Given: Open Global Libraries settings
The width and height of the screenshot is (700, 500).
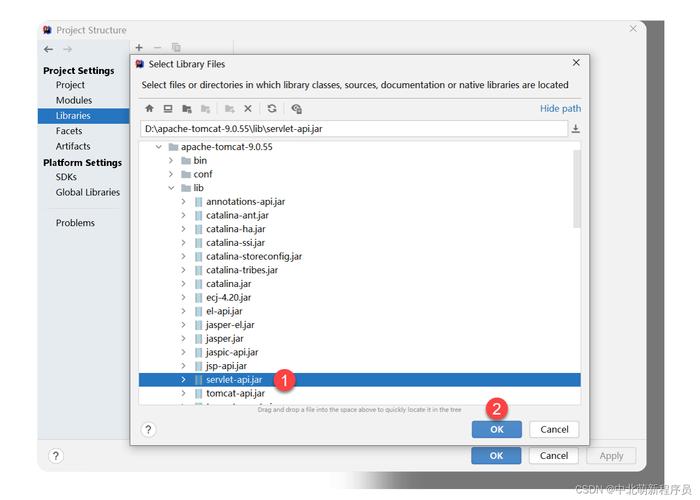Looking at the screenshot, I should pyautogui.click(x=88, y=192).
